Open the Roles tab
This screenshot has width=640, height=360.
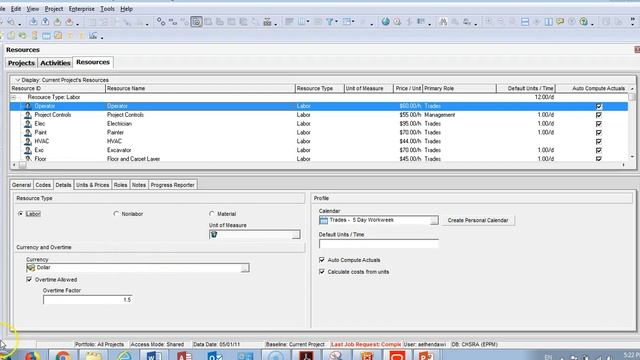click(x=120, y=185)
